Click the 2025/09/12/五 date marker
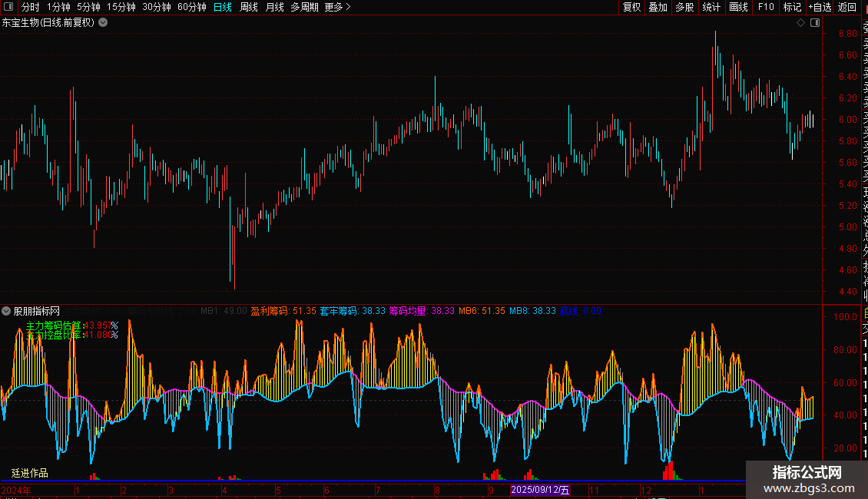The height and width of the screenshot is (499, 868). tap(540, 490)
